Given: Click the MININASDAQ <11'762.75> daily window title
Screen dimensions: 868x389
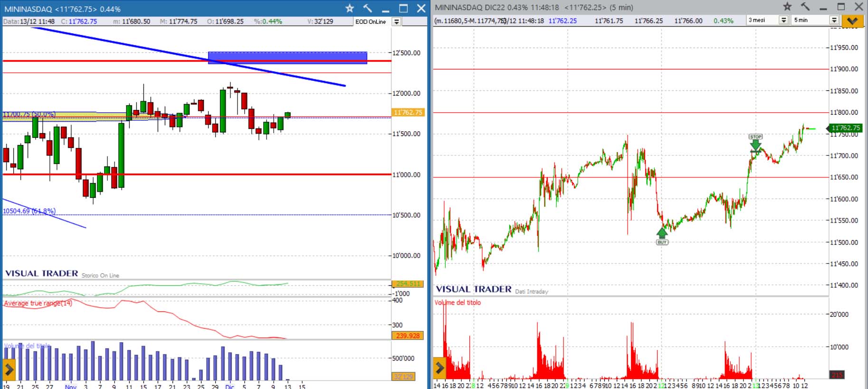Looking at the screenshot, I should point(62,9).
